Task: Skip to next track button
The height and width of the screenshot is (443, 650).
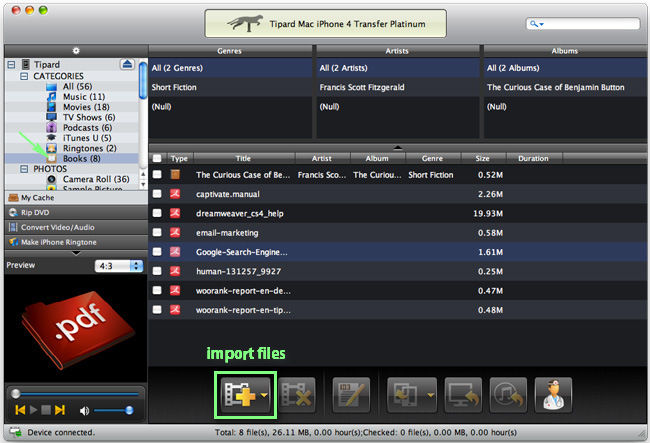Action: click(60, 410)
